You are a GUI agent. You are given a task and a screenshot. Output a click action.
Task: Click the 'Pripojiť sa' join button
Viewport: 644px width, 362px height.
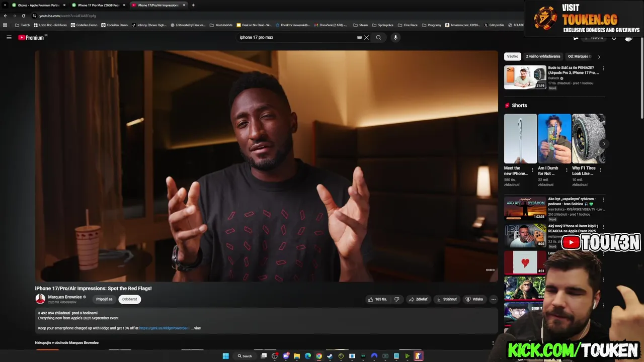(105, 299)
